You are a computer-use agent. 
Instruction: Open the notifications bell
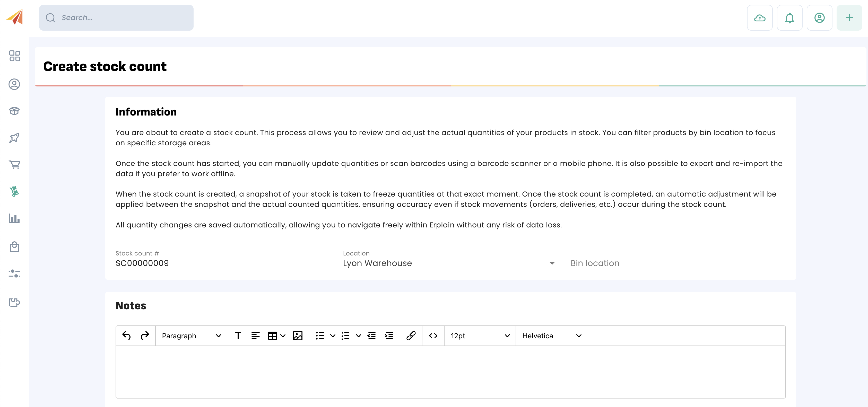click(789, 18)
